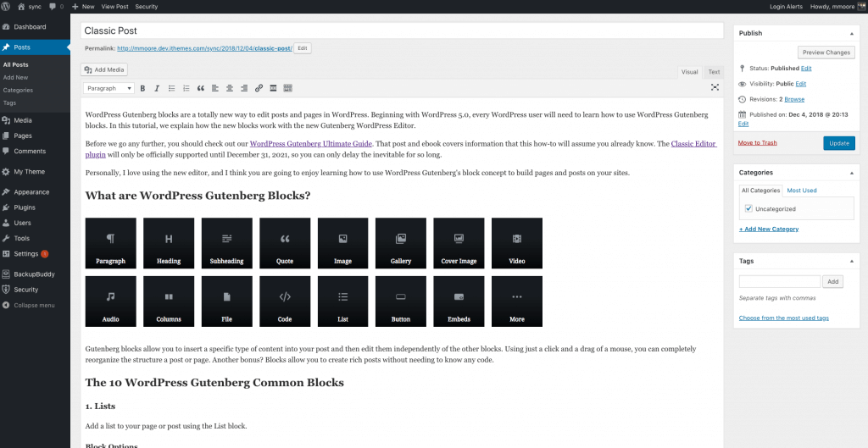Screen dimensions: 868x448
Task: Uncheck the Uncategorized checkbox
Action: [x=748, y=208]
